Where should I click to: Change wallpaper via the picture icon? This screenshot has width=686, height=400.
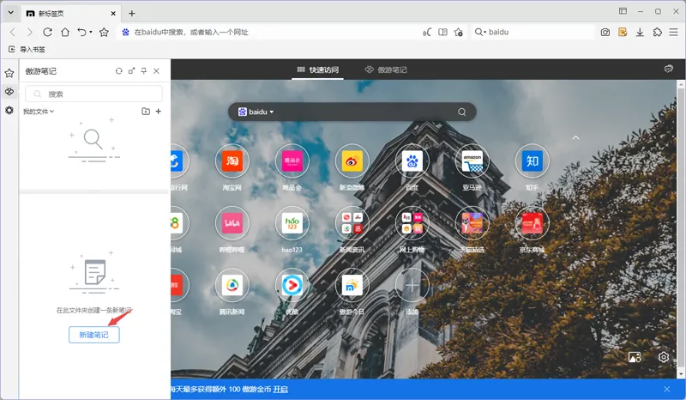[634, 357]
